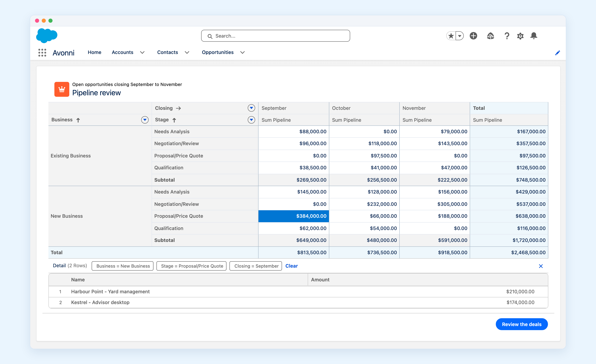Select the highlighted $384,000.00 cell

click(x=294, y=216)
